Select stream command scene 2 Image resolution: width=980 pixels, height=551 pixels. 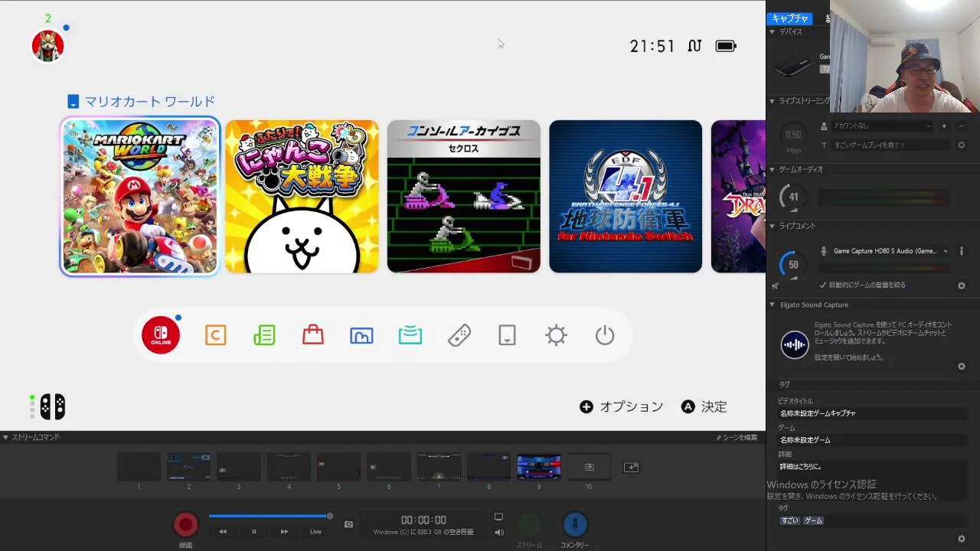(x=188, y=467)
